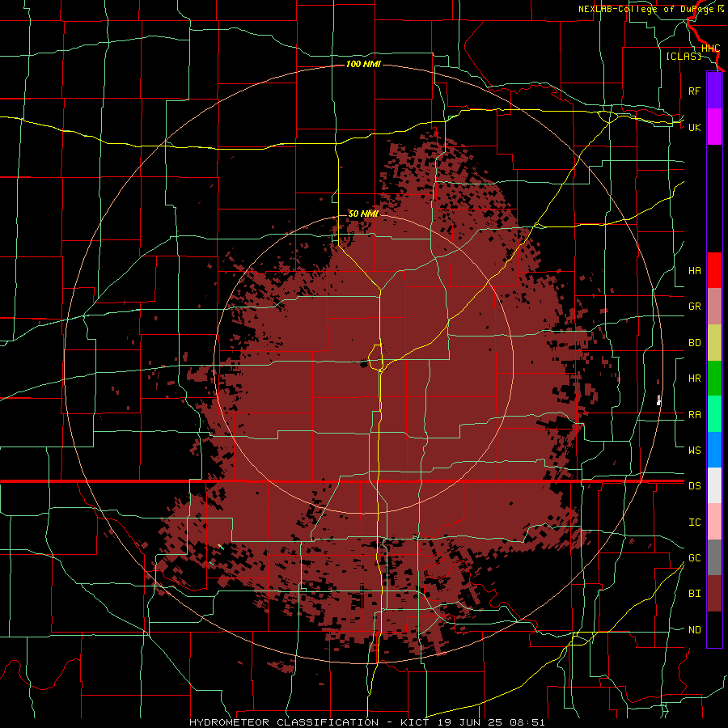Click the BD yellow legend swatch

[714, 342]
